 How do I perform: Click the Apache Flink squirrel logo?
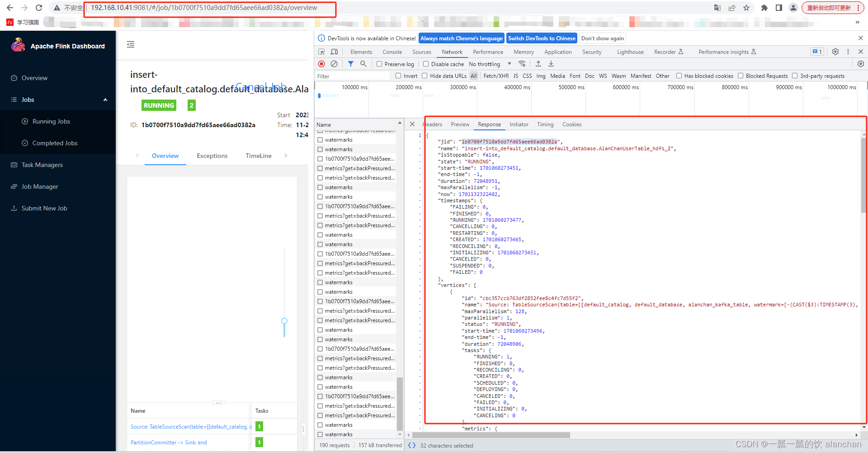coord(18,44)
